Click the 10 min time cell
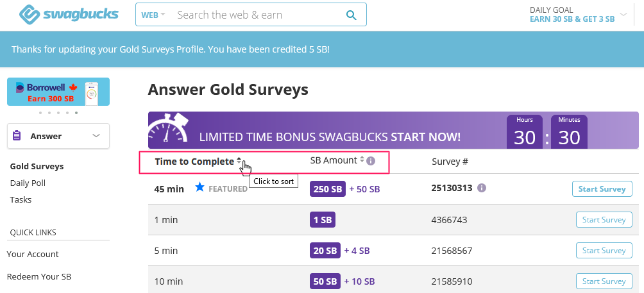The image size is (644, 293). 169,282
